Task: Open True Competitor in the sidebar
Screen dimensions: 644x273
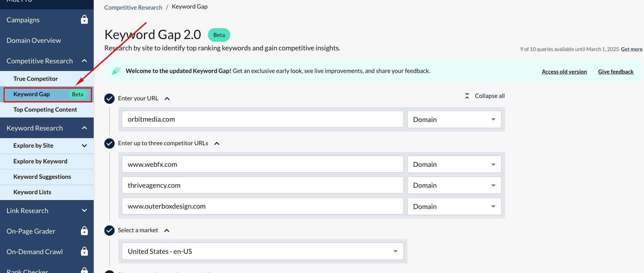Action: point(36,79)
